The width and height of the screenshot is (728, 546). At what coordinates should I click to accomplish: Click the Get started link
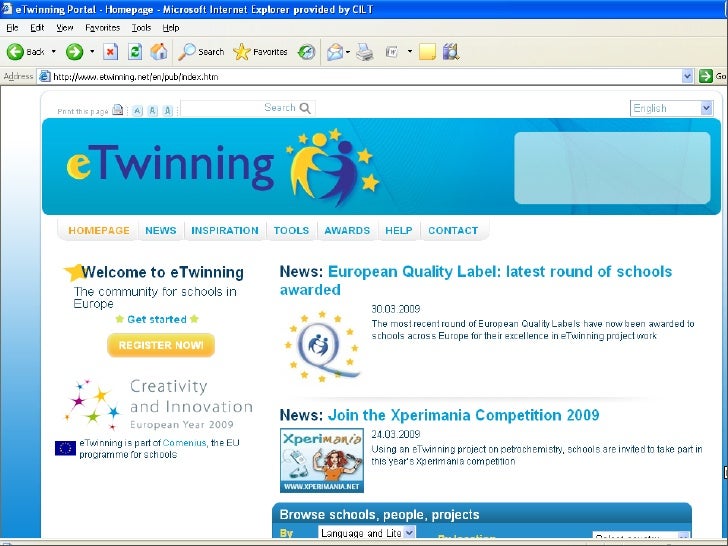pos(157,319)
